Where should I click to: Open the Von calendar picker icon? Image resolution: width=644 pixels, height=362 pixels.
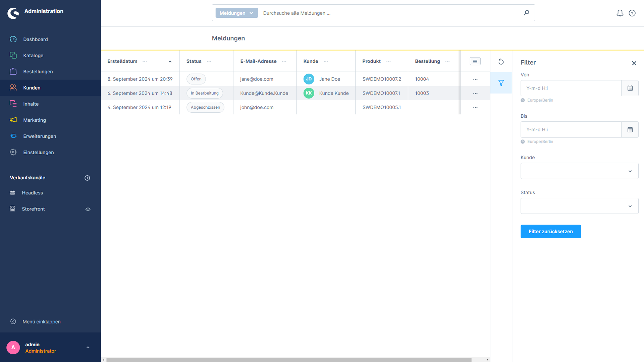click(x=630, y=88)
